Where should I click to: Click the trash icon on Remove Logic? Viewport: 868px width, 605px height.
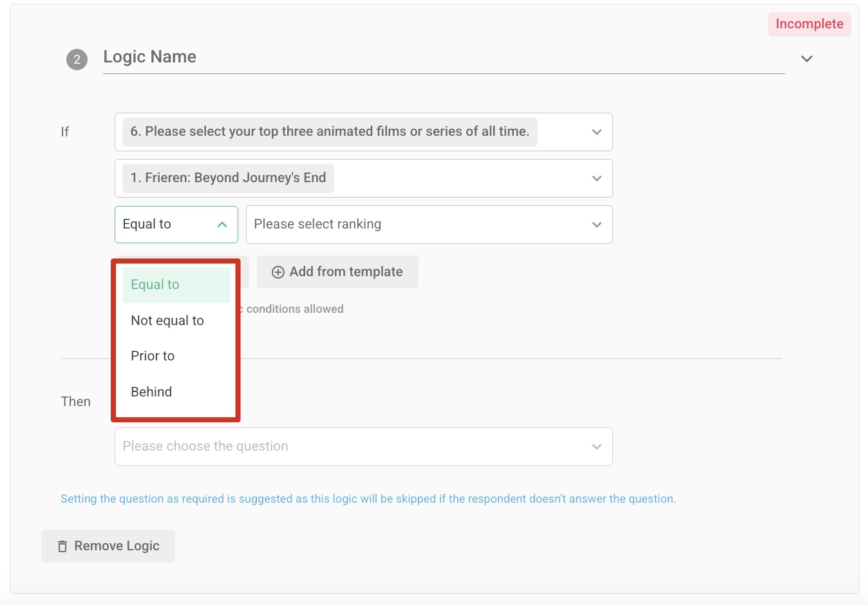tap(62, 546)
